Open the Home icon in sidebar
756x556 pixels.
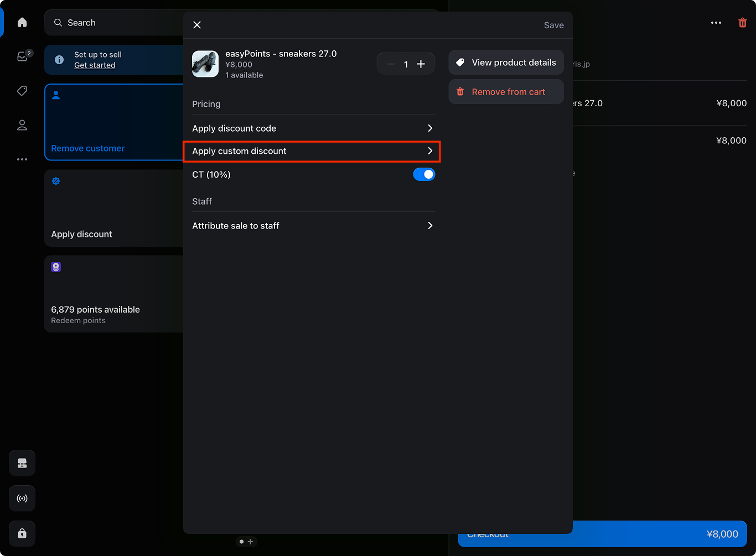point(22,23)
